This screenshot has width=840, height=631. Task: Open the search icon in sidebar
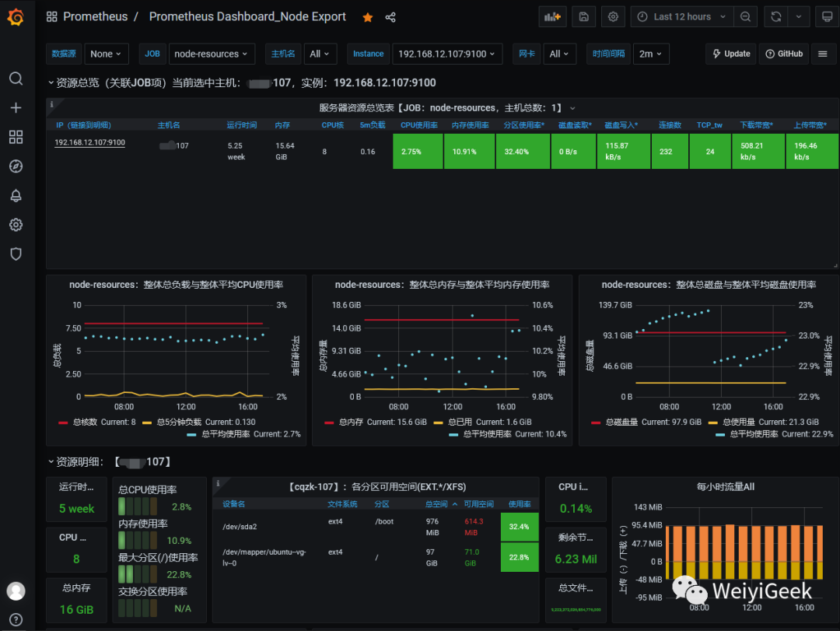16,79
